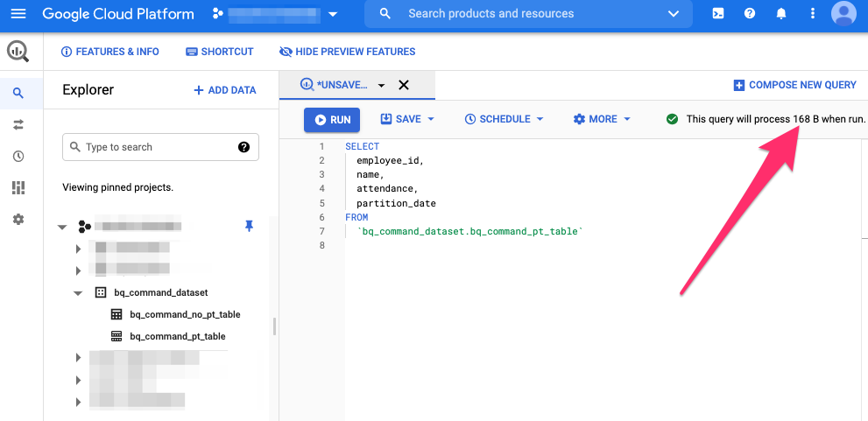
Task: Click the attendance line in editor
Action: 387,189
